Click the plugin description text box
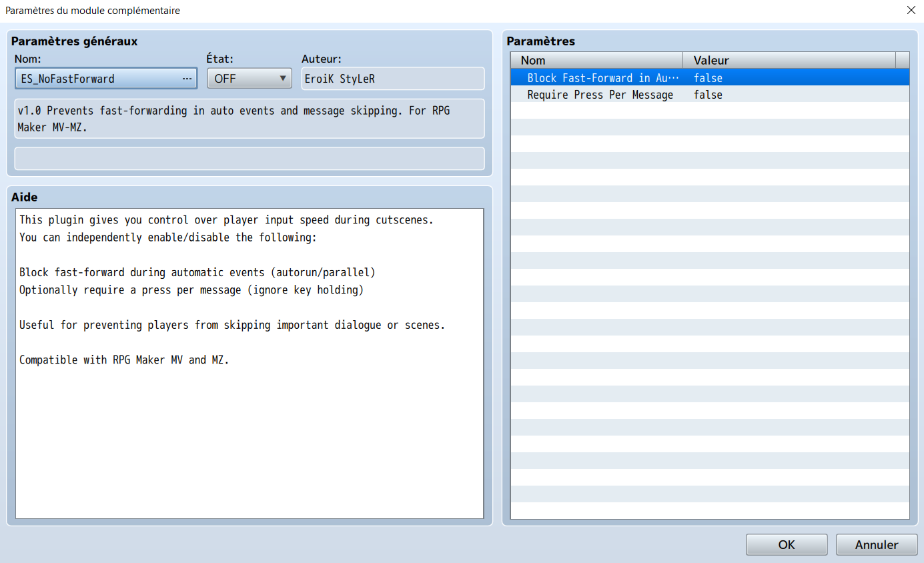 [x=250, y=119]
